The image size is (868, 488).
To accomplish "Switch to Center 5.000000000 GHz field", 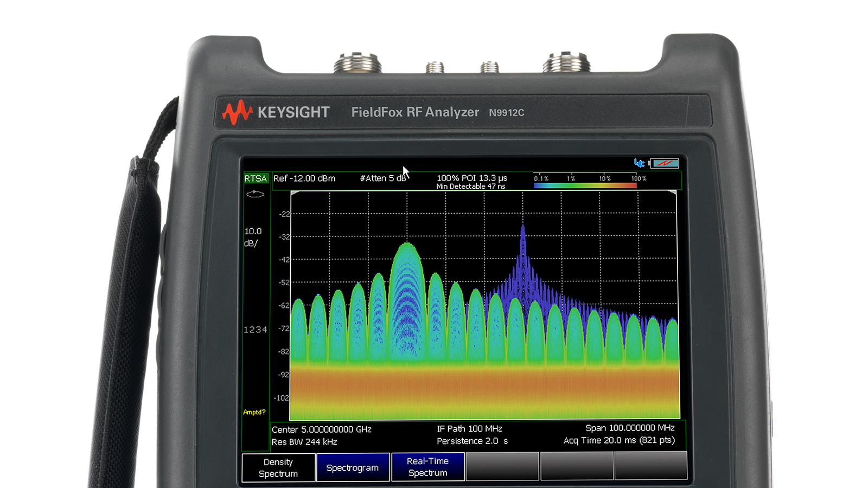I will 321,428.
